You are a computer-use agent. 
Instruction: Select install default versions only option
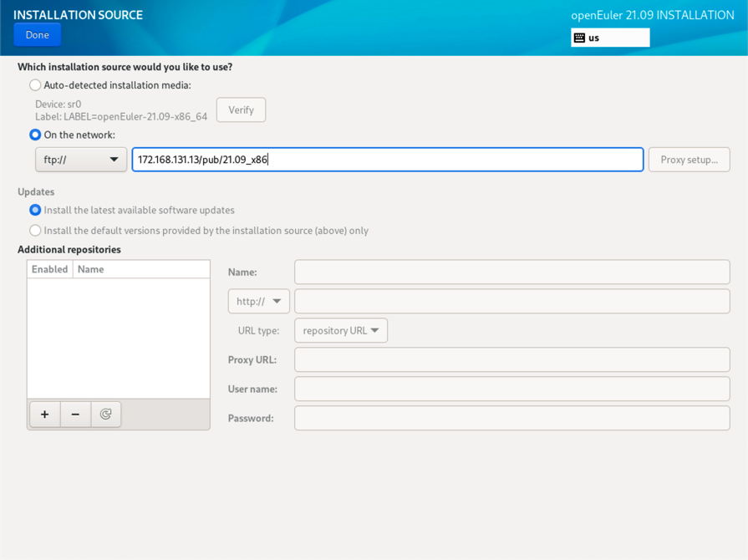click(35, 231)
